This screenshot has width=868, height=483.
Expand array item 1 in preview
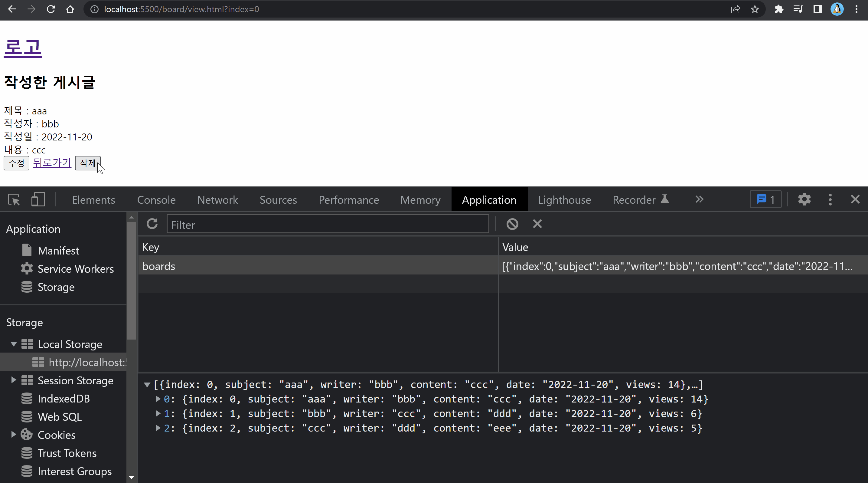158,414
